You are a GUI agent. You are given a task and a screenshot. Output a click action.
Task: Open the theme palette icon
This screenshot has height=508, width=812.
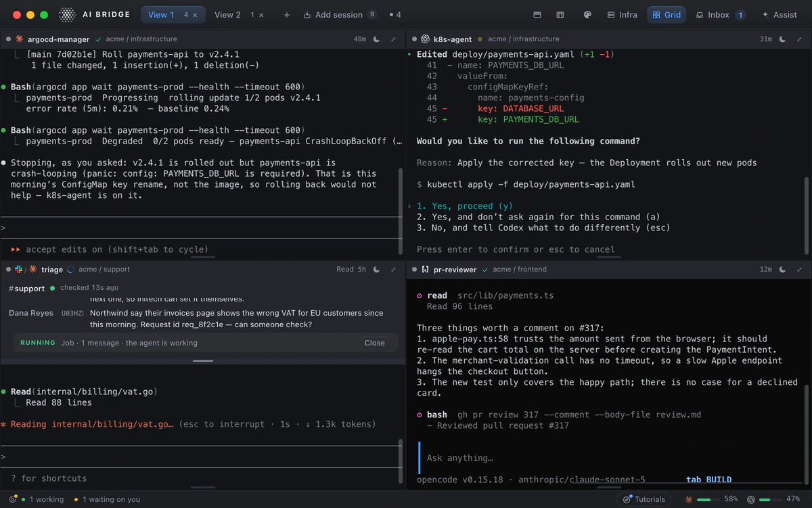coord(587,15)
